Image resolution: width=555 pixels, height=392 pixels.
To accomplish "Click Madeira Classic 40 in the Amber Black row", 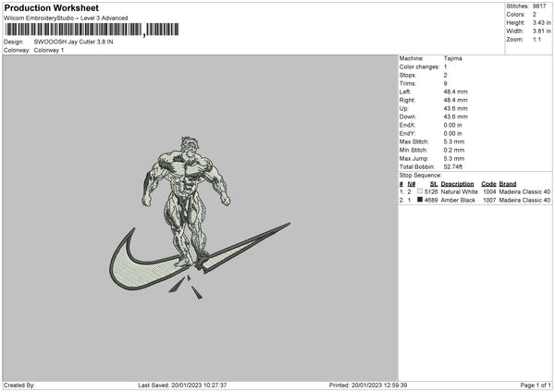I will click(524, 201).
